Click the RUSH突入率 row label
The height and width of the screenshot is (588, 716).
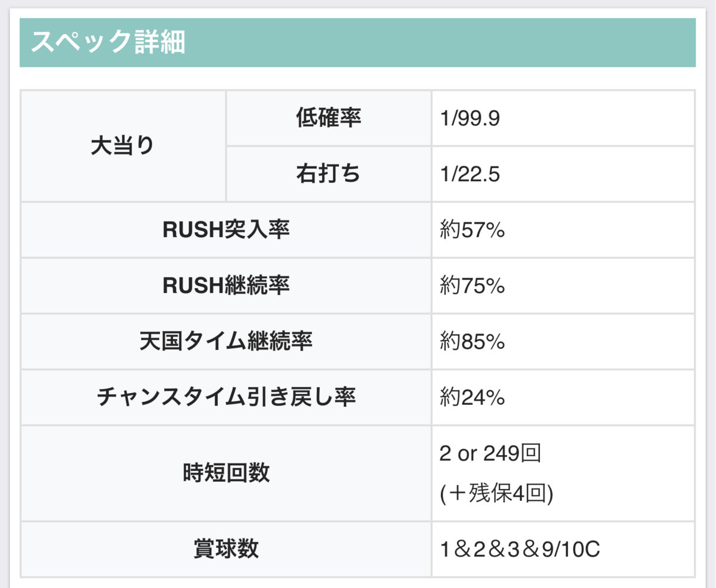226,230
